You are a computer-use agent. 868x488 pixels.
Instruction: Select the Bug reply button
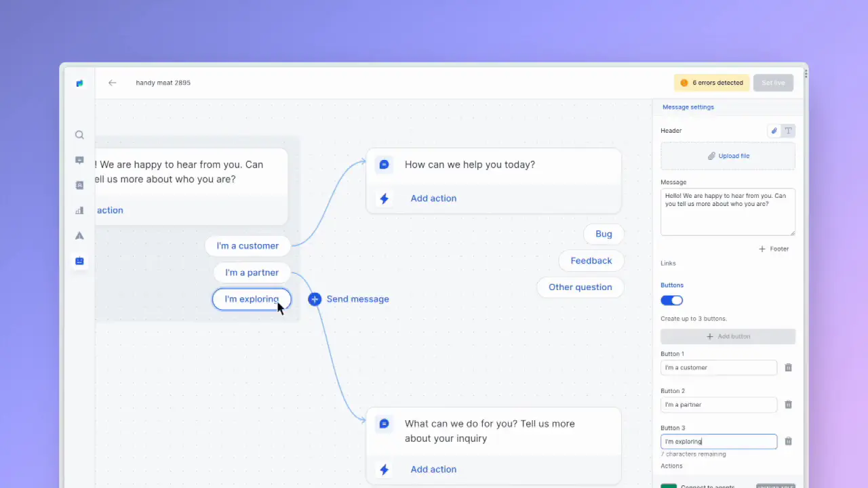[x=604, y=234]
